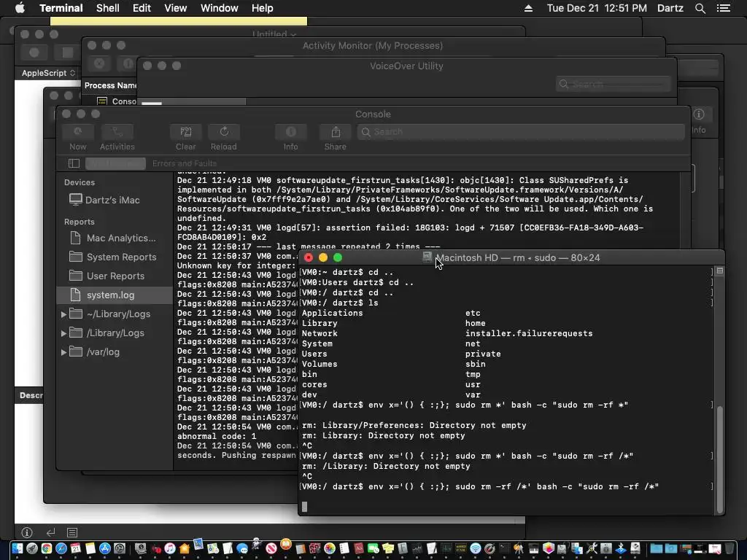Click the date and time in menu bar
This screenshot has height=560, width=747.
pyautogui.click(x=597, y=8)
